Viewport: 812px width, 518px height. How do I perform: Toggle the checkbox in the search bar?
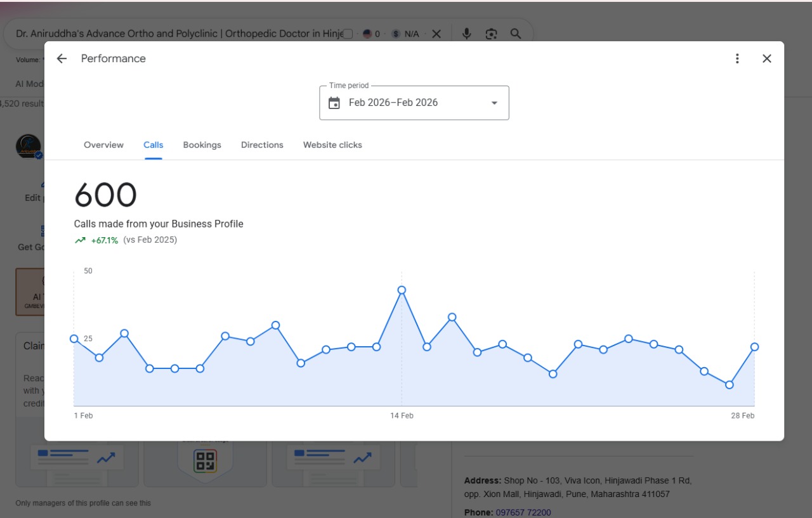[x=348, y=34]
